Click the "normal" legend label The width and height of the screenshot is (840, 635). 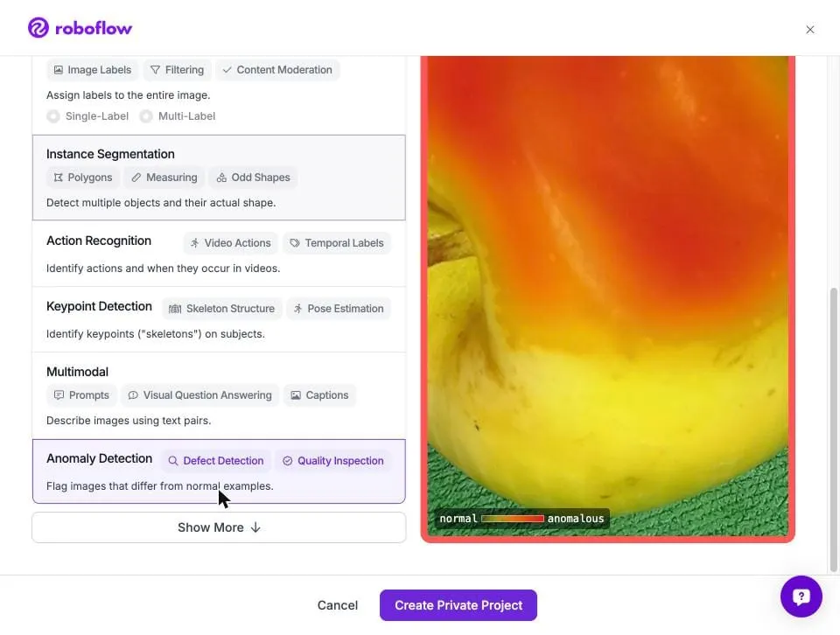point(458,519)
